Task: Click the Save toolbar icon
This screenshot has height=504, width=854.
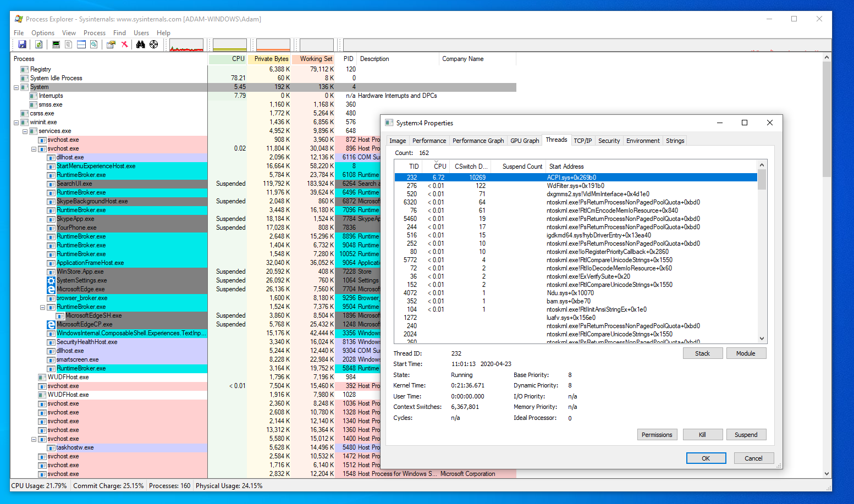Action: pyautogui.click(x=22, y=45)
